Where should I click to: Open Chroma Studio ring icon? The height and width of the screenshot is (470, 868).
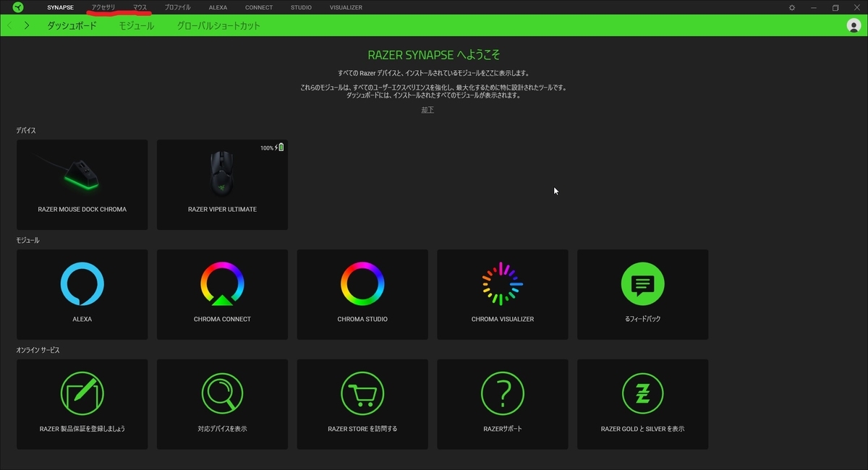[362, 283]
